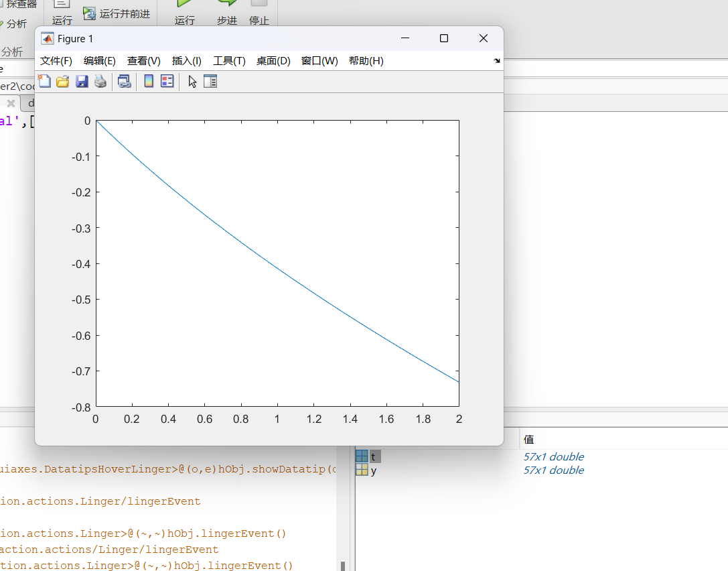The height and width of the screenshot is (571, 728).
Task: Open the 编辑(E) menu
Action: click(x=99, y=61)
